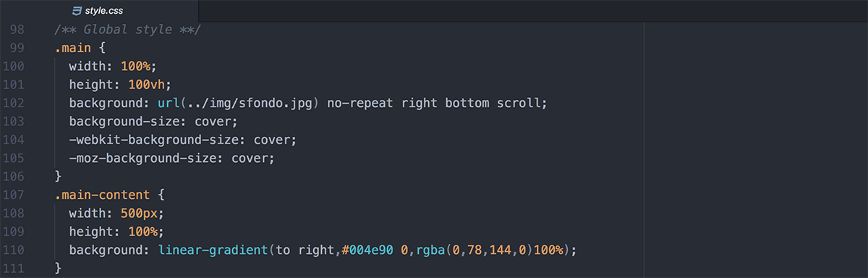Click the Global style comment line
868x278 pixels.
tap(127, 30)
